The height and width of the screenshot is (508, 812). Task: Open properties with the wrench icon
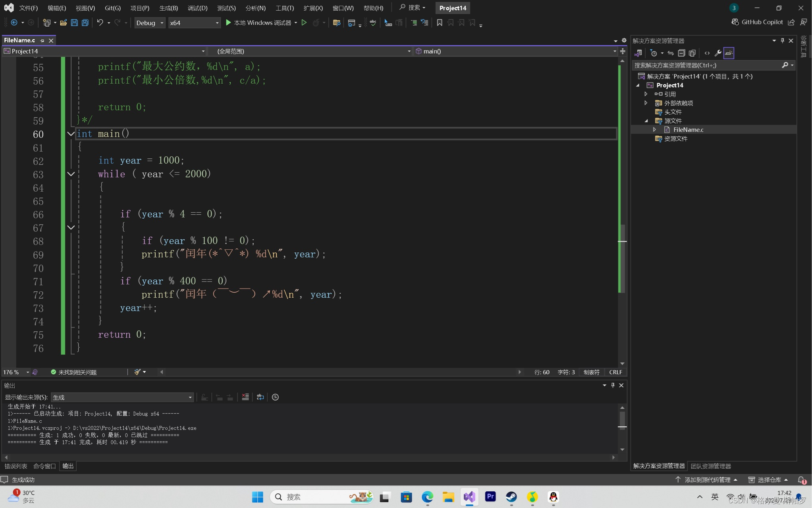pyautogui.click(x=718, y=53)
